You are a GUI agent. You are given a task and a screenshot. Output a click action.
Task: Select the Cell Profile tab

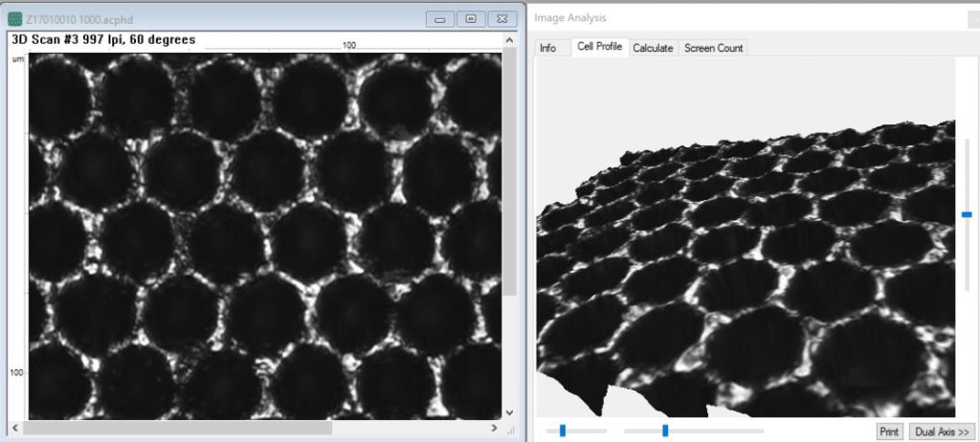(x=599, y=47)
